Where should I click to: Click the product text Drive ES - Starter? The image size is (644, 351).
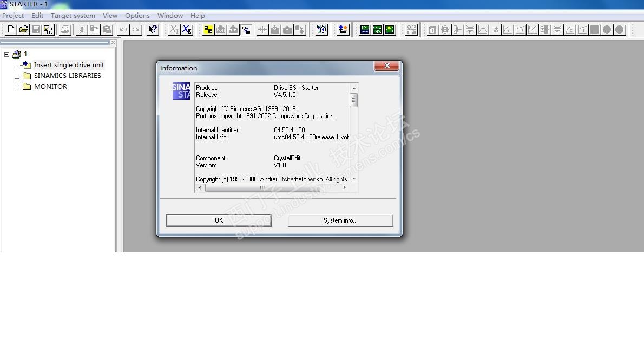[x=295, y=88]
